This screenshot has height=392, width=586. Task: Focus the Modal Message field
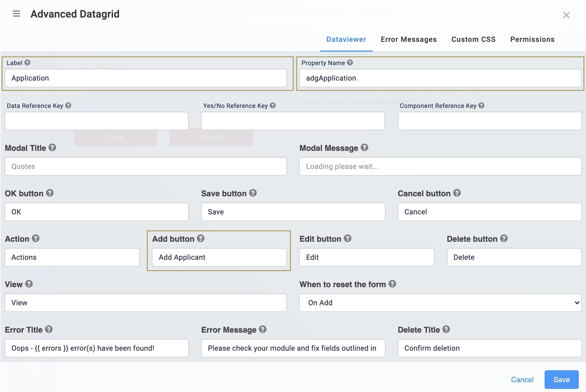(440, 166)
